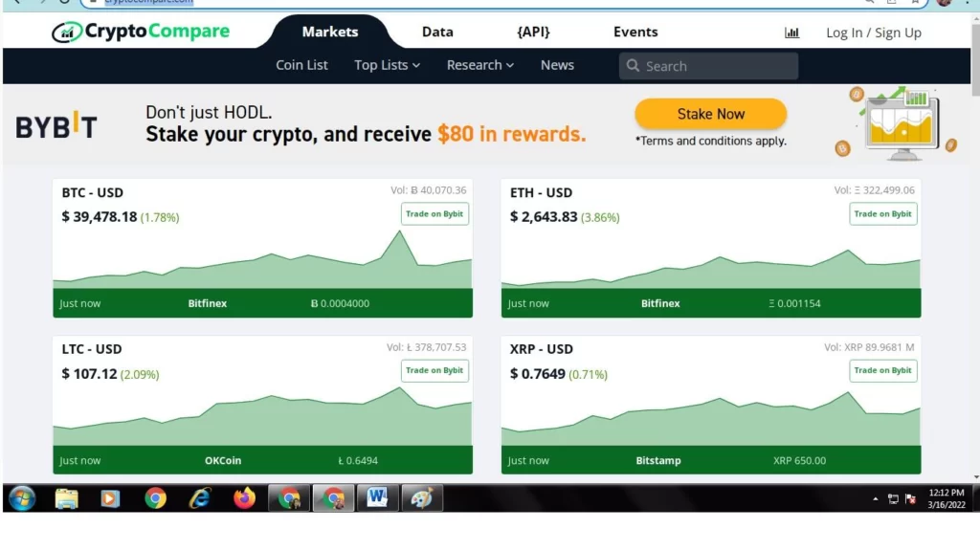Image resolution: width=980 pixels, height=551 pixels.
Task: Click the CryptoCompare logo
Action: [141, 32]
